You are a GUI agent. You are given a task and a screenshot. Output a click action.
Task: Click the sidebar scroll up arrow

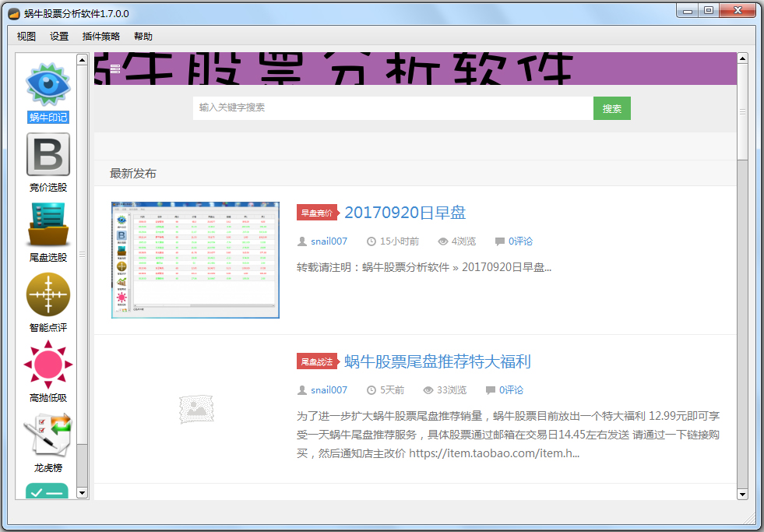83,59
